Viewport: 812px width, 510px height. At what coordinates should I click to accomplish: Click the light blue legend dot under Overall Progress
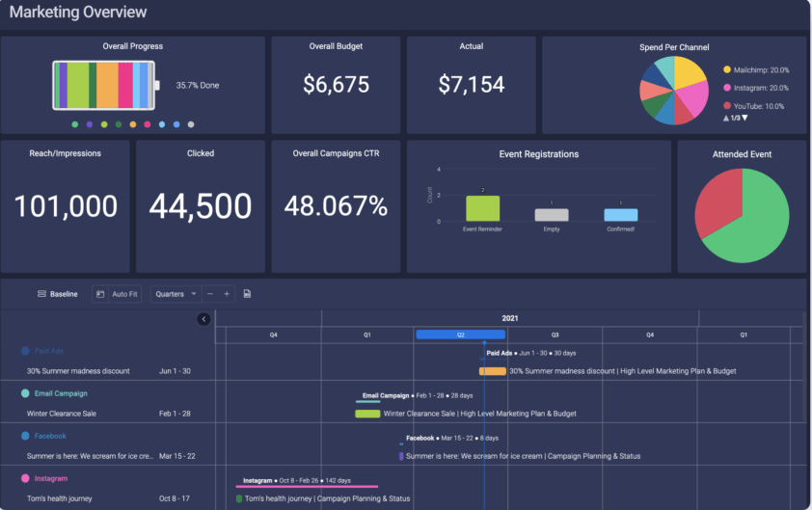[x=162, y=124]
